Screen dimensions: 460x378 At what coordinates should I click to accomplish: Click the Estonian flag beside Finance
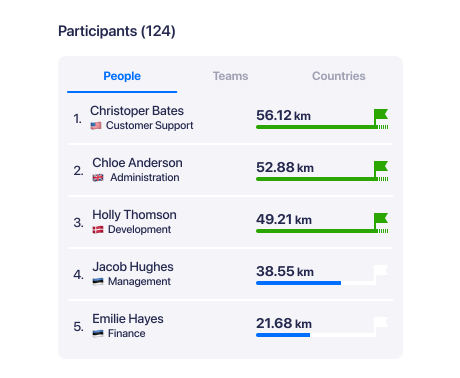pos(98,334)
